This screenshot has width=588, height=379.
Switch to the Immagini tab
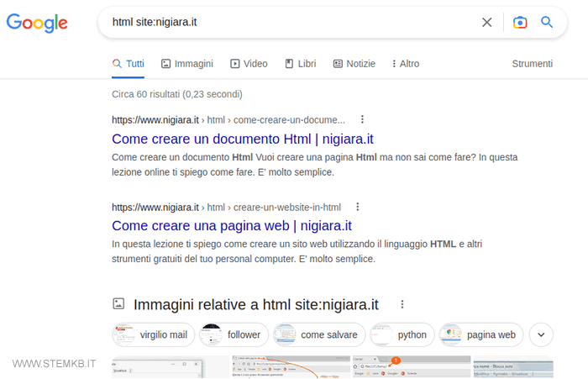click(186, 64)
